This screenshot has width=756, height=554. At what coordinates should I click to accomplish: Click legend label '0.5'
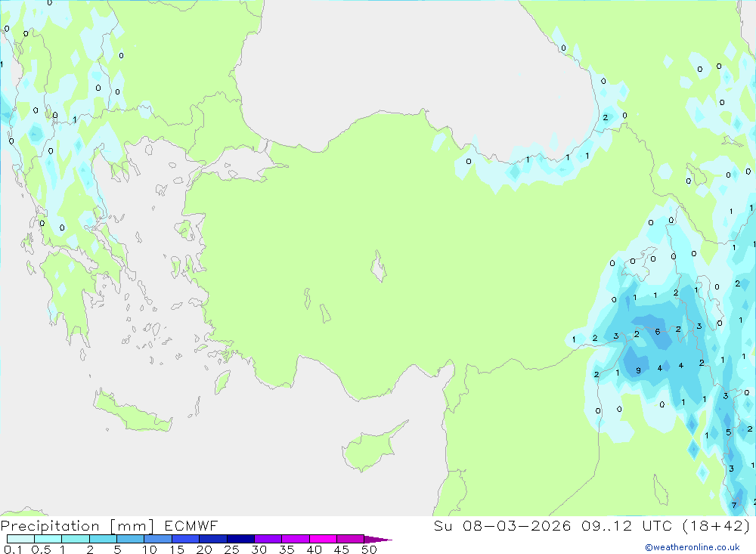pos(41,549)
